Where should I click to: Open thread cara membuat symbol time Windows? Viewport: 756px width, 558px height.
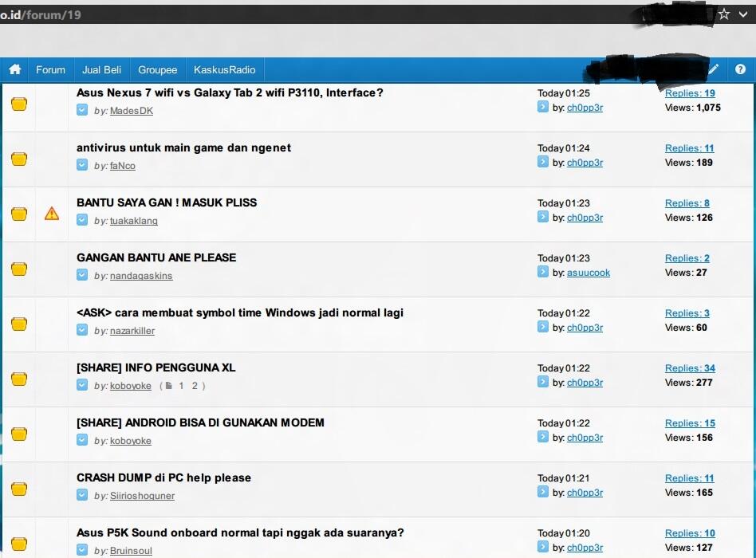point(239,312)
